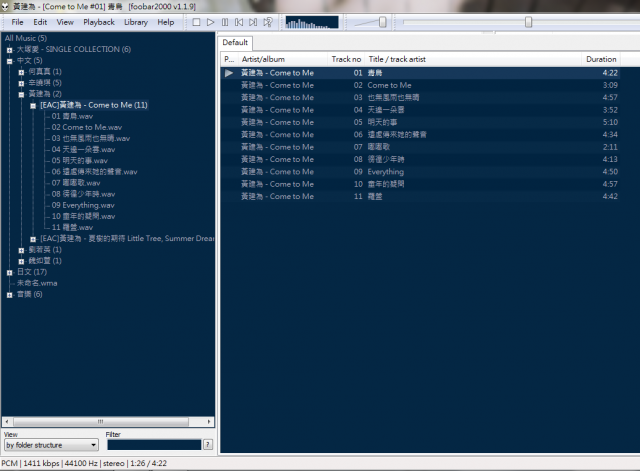Click the Random playback button
The height and width of the screenshot is (471, 640).
[x=268, y=22]
